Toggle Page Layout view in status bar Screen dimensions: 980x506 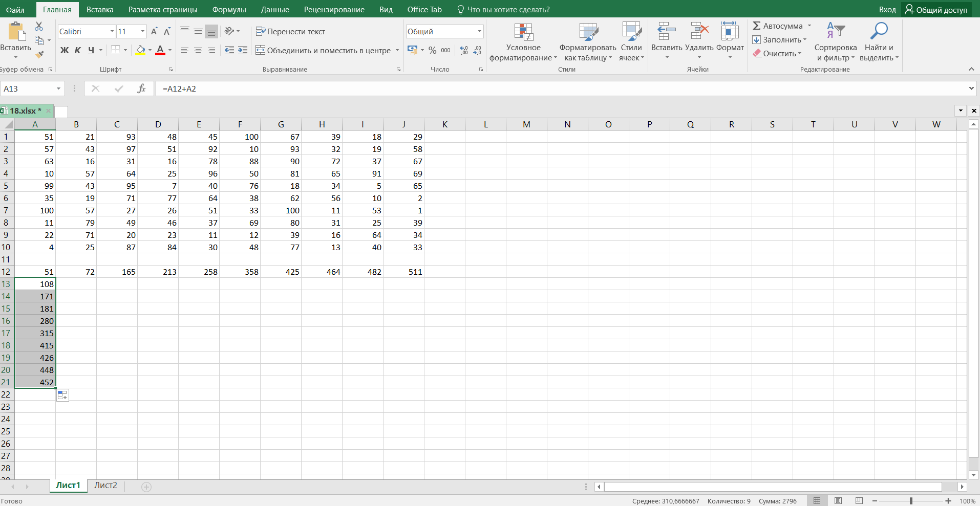click(838, 501)
